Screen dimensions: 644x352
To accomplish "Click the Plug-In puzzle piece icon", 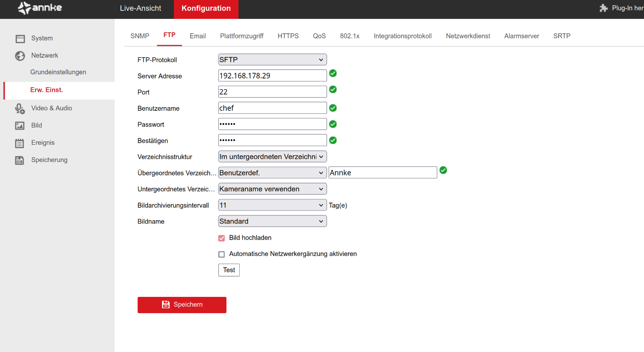I will pyautogui.click(x=604, y=8).
